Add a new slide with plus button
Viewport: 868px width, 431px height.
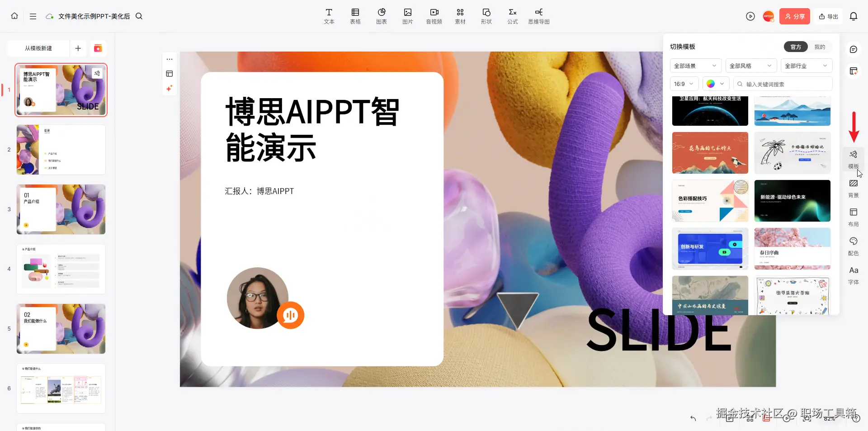(78, 48)
